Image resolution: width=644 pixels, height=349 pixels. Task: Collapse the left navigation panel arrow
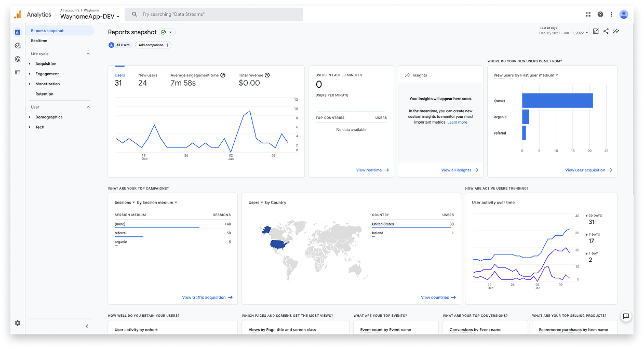(x=87, y=327)
